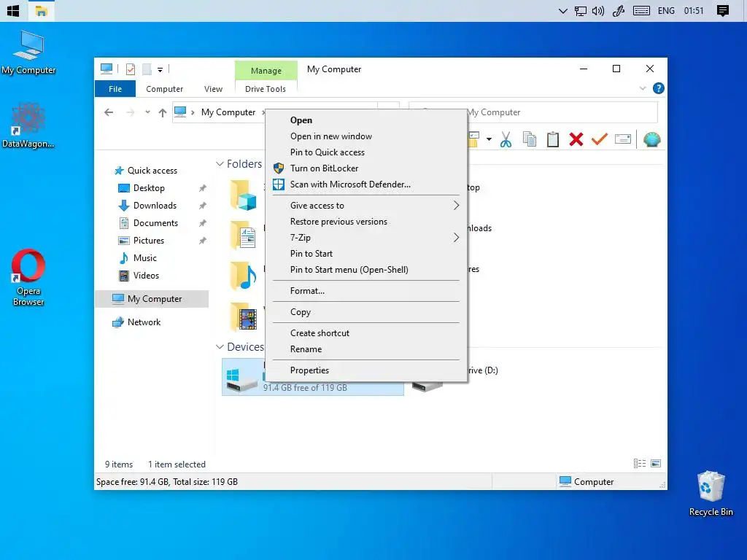Image resolution: width=747 pixels, height=560 pixels.
Task: Click the Copy pages toolbar icon
Action: tap(530, 139)
